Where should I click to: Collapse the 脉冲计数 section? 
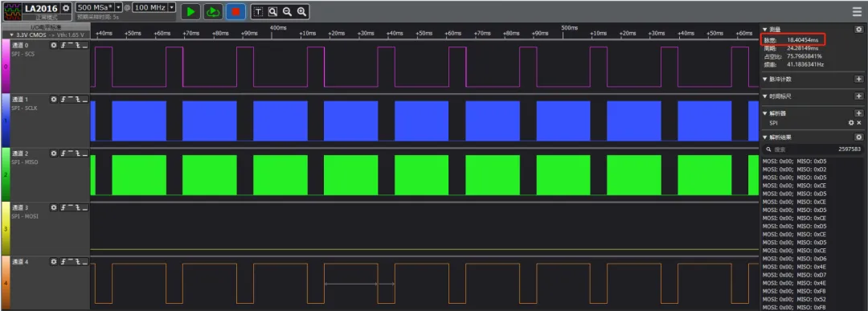point(765,79)
